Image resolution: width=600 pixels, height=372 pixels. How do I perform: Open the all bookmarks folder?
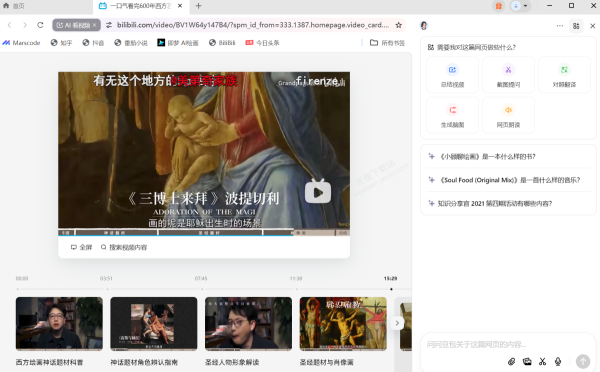(387, 43)
